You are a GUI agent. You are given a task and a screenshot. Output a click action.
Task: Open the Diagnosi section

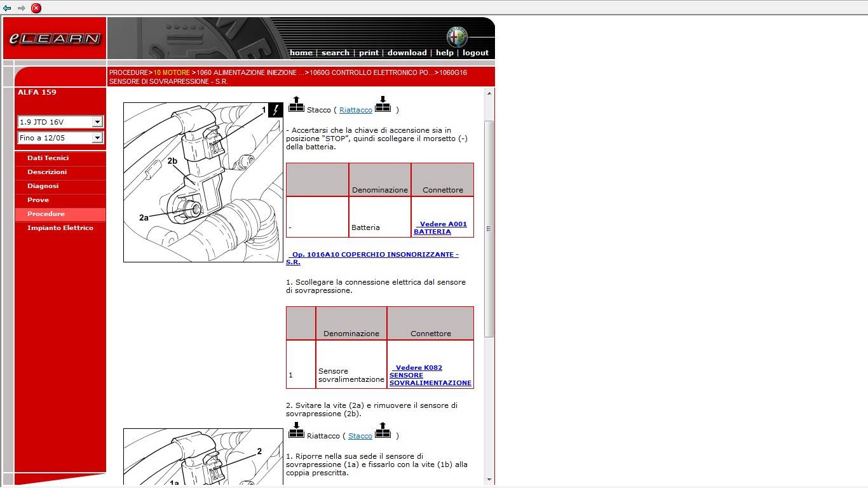(x=43, y=186)
